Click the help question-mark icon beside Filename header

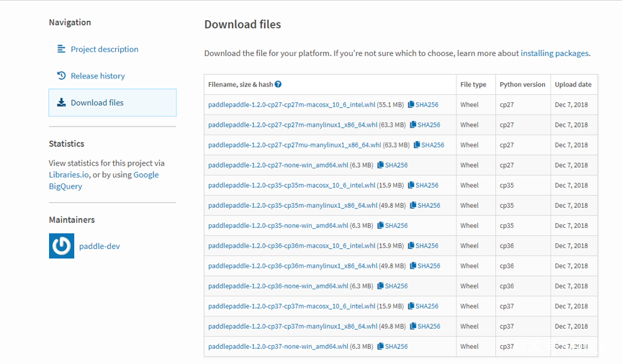click(x=278, y=84)
